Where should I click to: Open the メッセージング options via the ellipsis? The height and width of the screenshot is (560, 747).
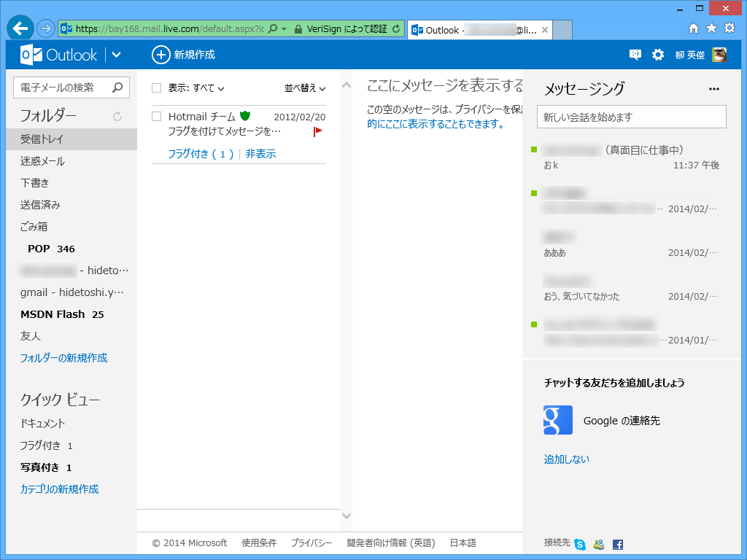coord(713,87)
